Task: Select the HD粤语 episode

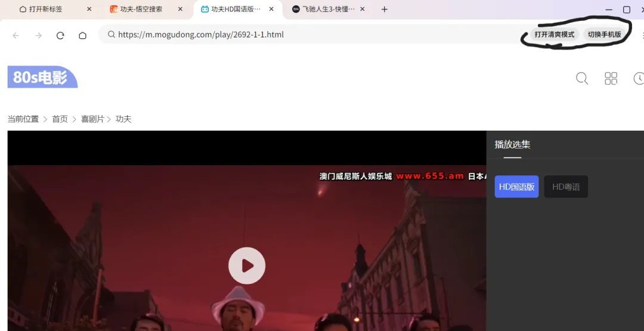Action: pos(566,187)
